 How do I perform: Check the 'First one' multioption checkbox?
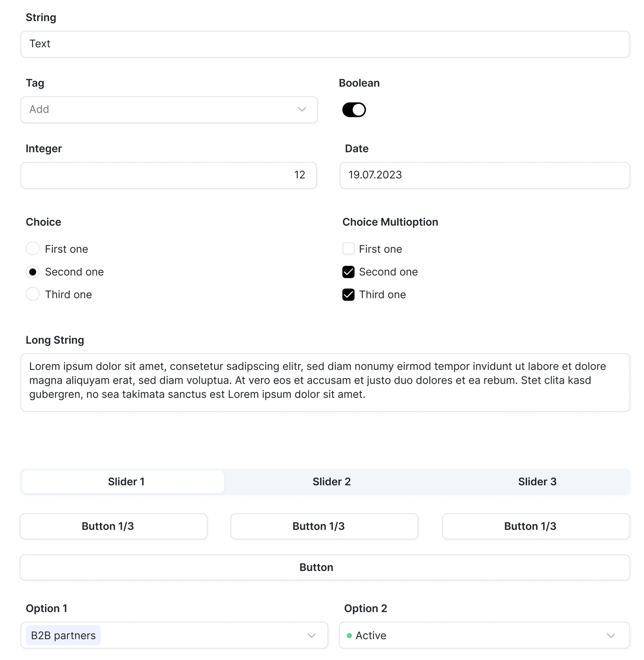348,249
